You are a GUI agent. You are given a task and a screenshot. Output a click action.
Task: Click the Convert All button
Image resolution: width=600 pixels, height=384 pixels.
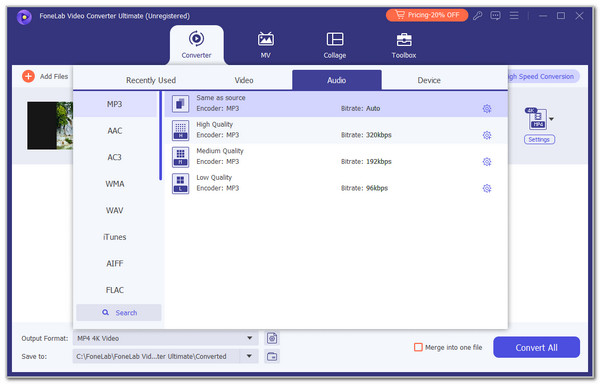coord(536,347)
